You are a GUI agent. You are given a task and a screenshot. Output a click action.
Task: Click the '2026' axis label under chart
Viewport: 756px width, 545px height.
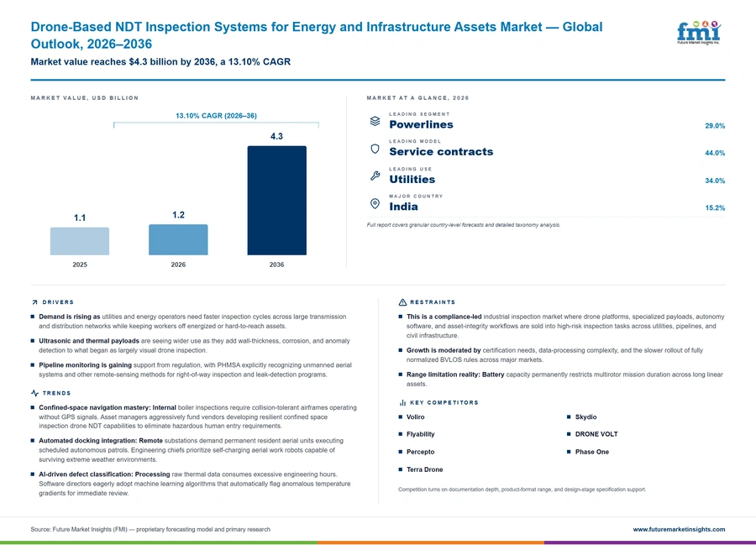tap(178, 265)
